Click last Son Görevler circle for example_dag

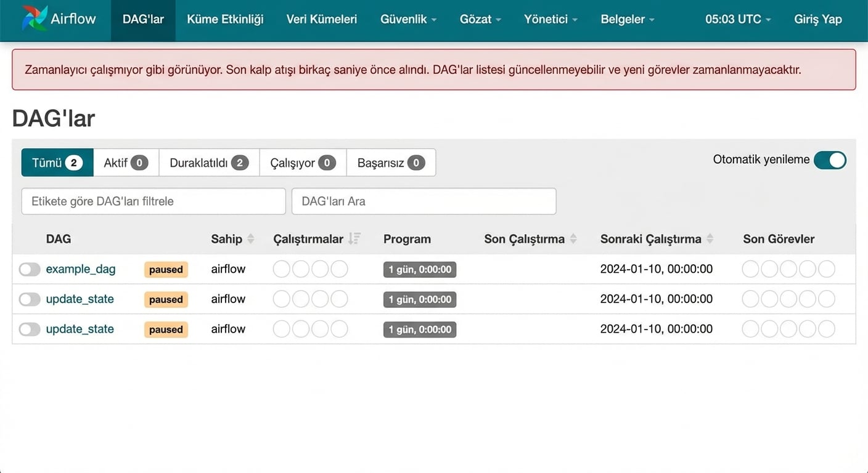point(826,269)
